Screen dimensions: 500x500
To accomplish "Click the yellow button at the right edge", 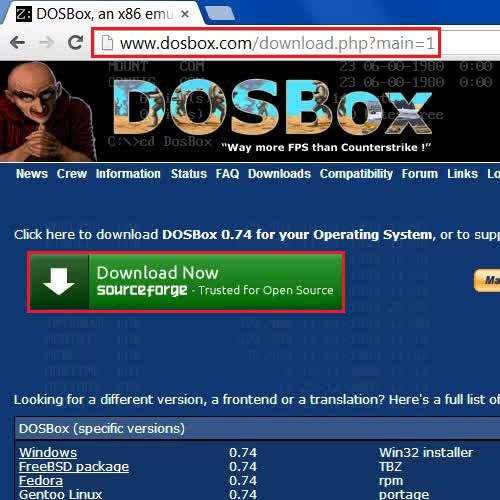I will pos(487,280).
